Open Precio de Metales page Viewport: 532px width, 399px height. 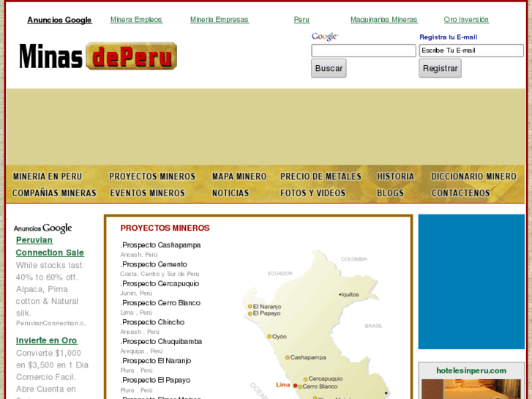point(321,176)
